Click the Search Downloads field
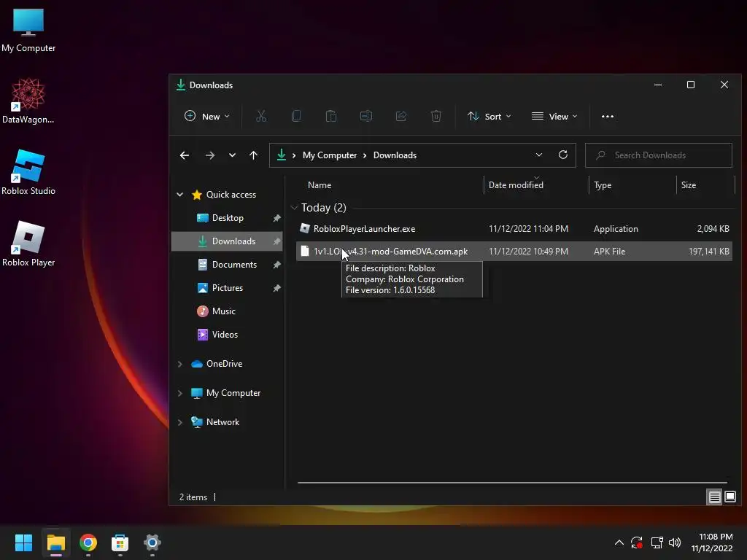747x560 pixels. [659, 155]
